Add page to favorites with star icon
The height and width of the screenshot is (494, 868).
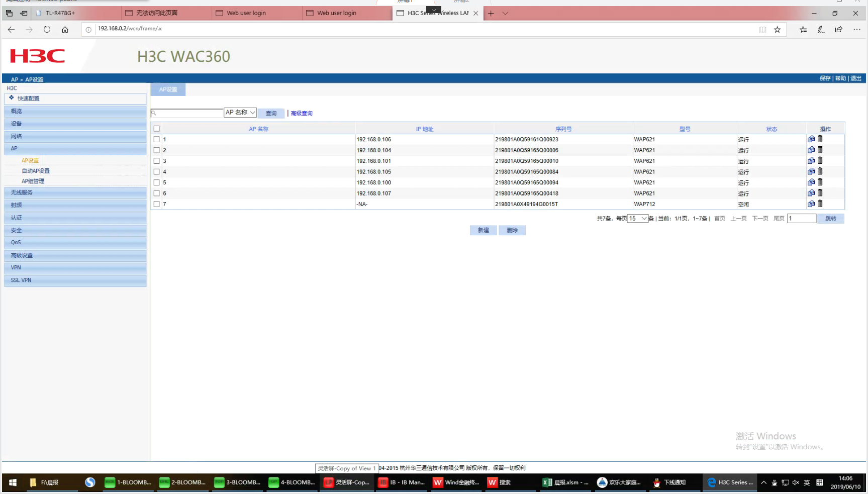[x=777, y=30]
